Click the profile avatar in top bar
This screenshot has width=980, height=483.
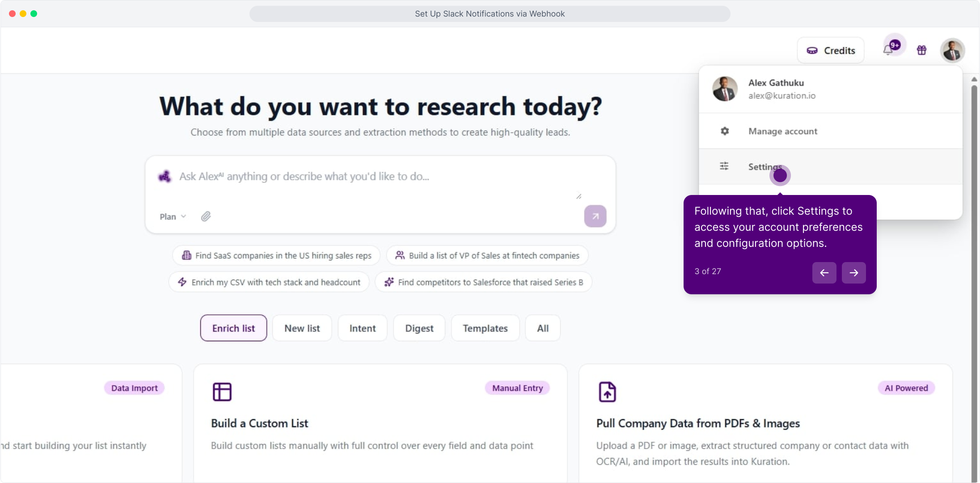952,50
